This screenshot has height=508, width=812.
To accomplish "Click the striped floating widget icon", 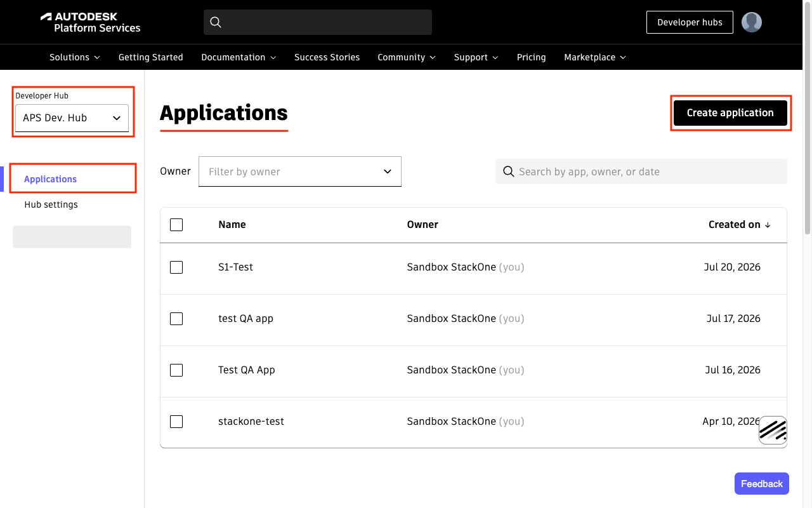I will [x=773, y=431].
